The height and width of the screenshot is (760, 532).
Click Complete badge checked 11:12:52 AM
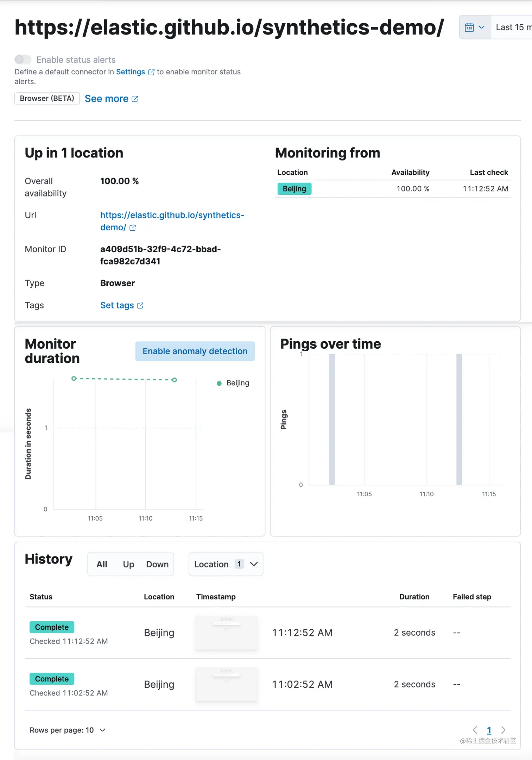coord(52,627)
